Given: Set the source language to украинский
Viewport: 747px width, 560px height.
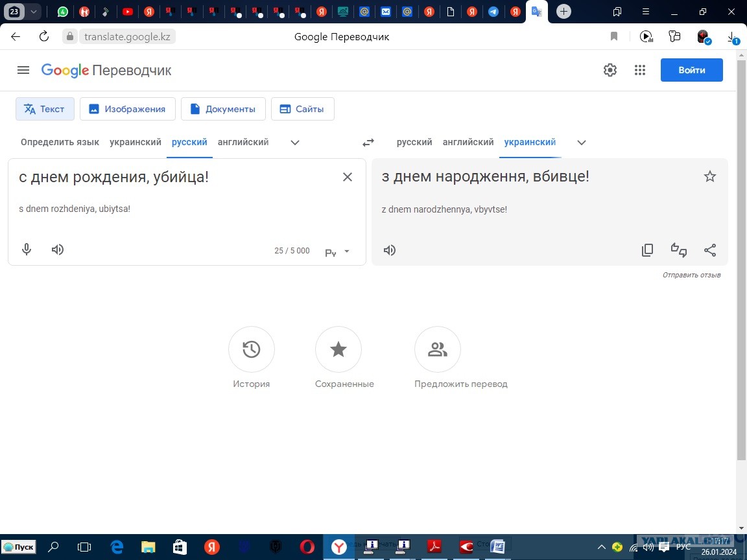Looking at the screenshot, I should coord(136,142).
